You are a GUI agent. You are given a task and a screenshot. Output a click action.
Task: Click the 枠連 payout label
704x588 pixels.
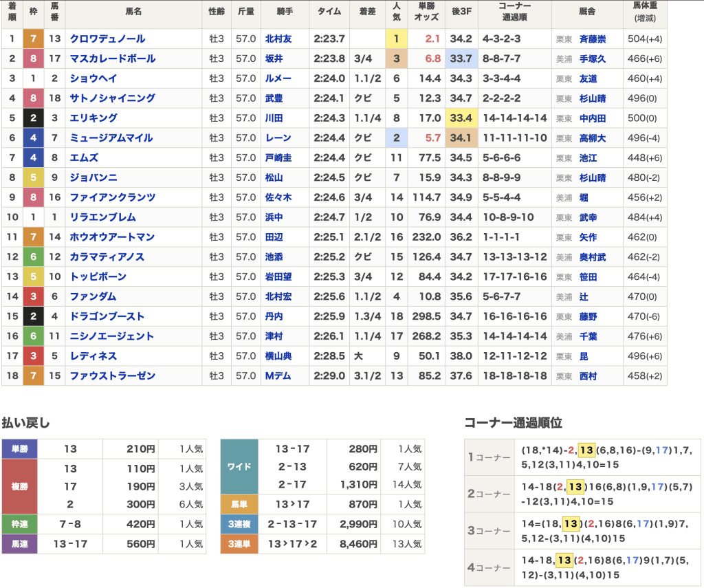20,524
